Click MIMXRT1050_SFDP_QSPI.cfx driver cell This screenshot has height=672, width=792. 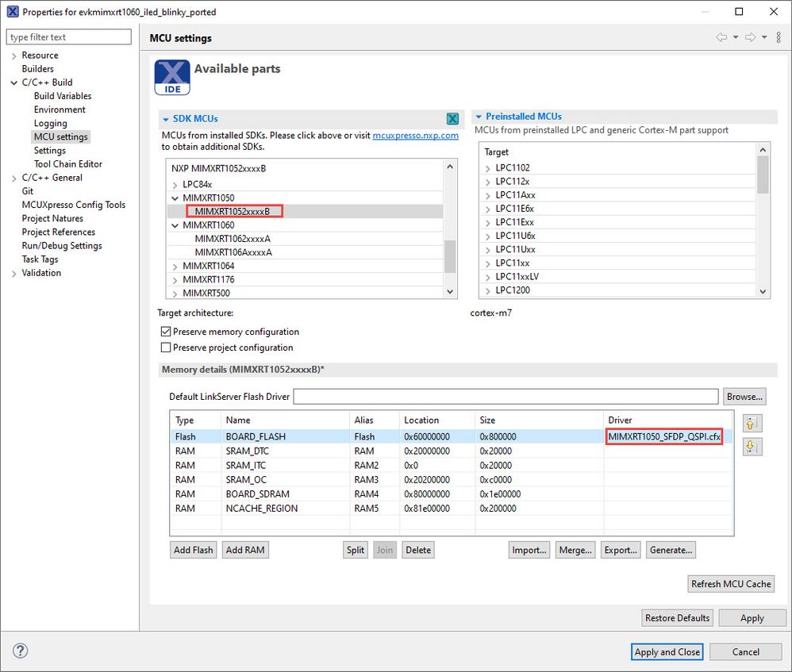coord(664,436)
